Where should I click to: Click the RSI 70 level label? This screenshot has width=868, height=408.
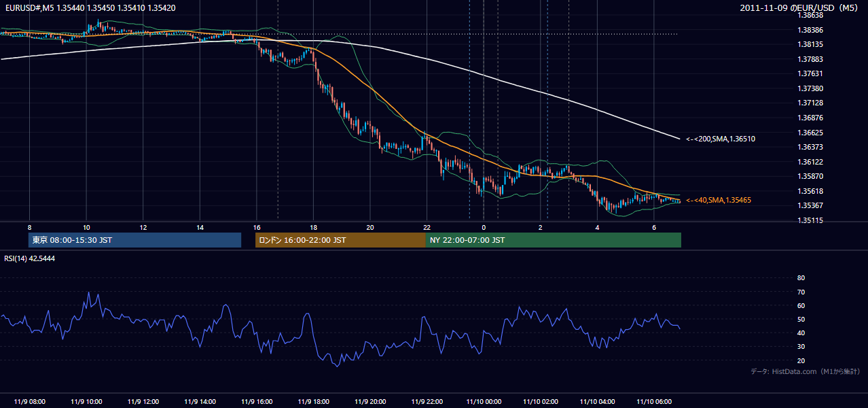(801, 292)
